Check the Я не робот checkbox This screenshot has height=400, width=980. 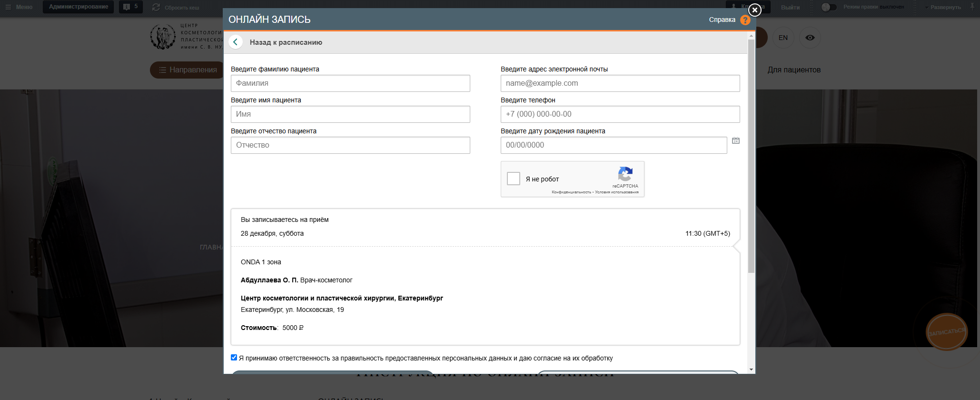pyautogui.click(x=514, y=179)
